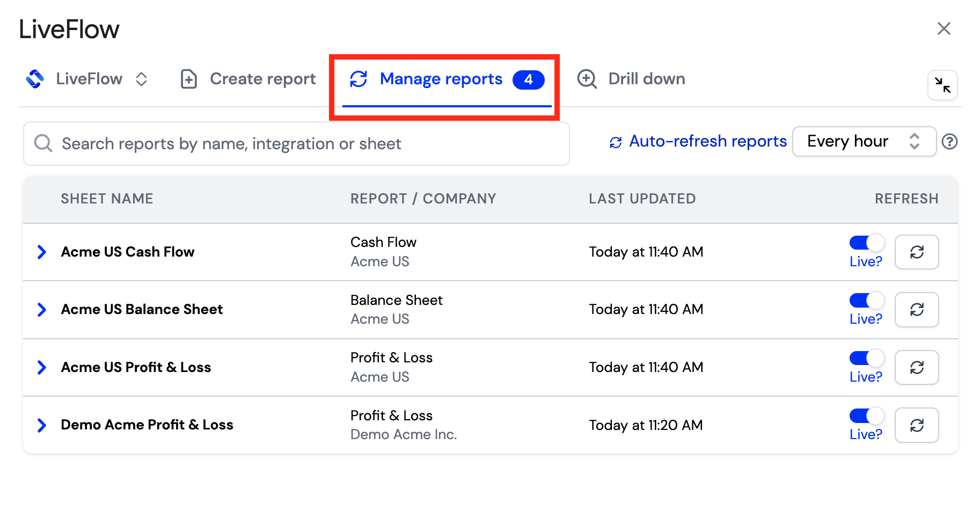Click the Today at 11:20 AM timestamp
This screenshot has width=980, height=525.
pos(646,425)
